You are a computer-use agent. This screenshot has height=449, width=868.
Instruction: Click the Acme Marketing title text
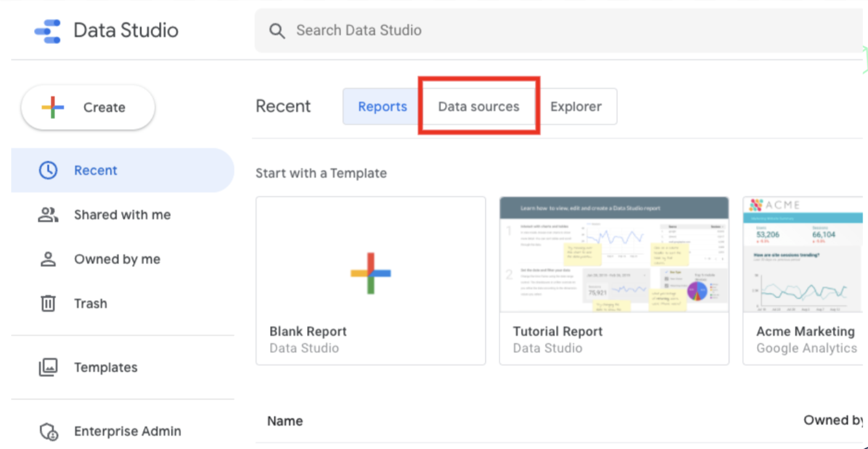[806, 331]
